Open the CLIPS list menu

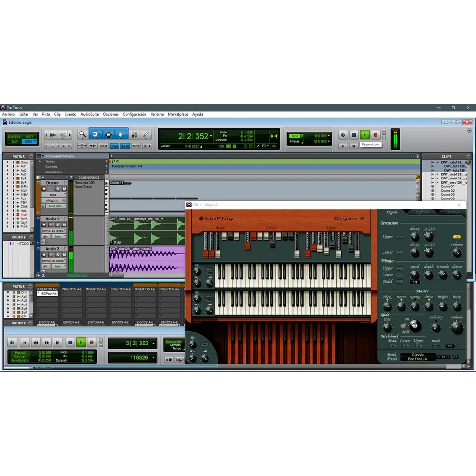tap(469, 156)
